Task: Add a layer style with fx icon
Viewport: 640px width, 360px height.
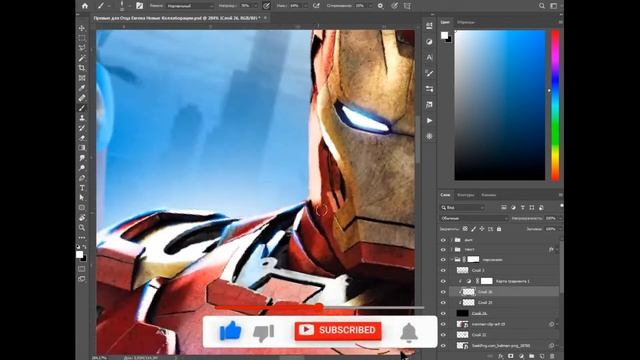Action: (500, 356)
